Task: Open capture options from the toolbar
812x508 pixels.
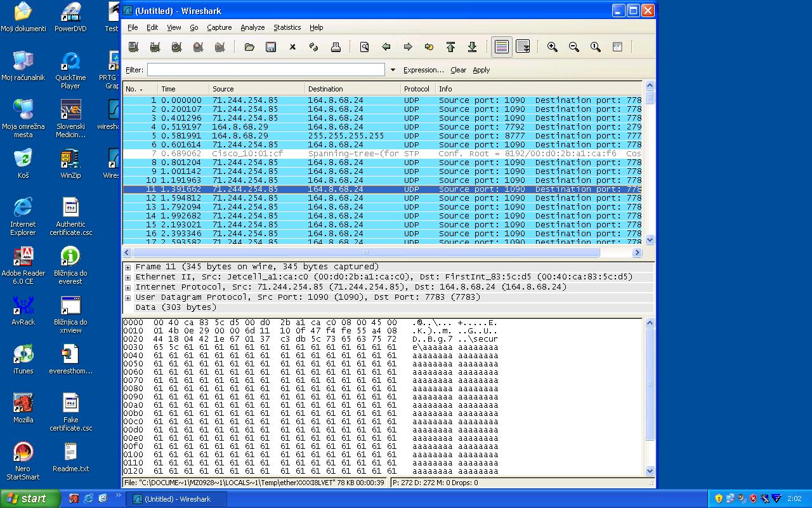Action: (x=155, y=47)
